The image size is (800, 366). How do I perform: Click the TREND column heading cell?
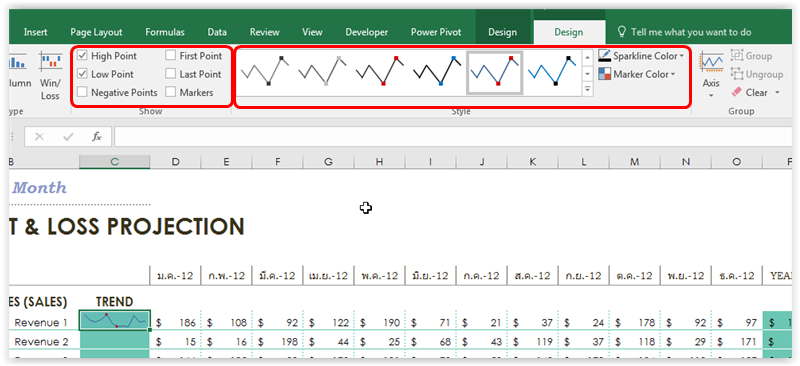tap(115, 302)
